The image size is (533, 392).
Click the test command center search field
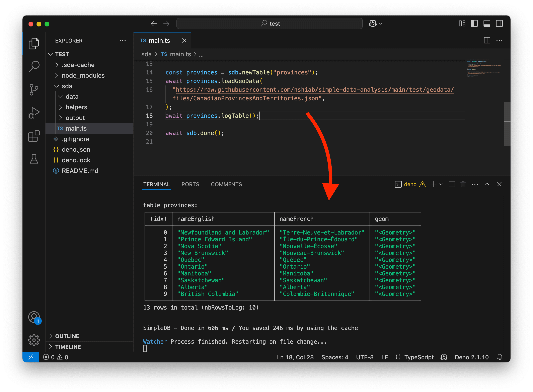point(270,23)
